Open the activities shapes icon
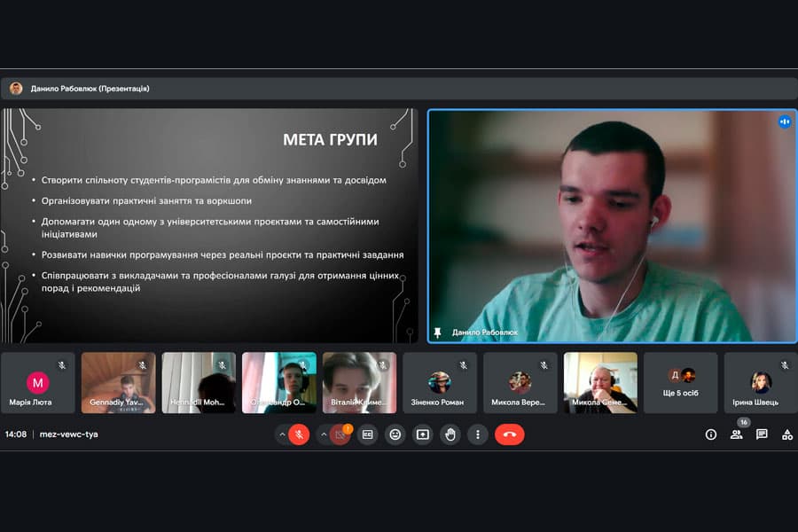 787,434
